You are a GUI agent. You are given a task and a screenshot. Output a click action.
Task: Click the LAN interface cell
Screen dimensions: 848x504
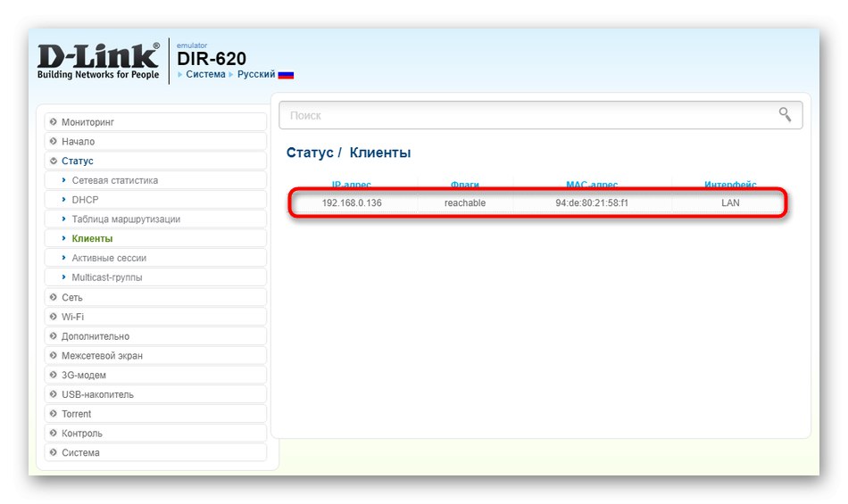pyautogui.click(x=730, y=203)
